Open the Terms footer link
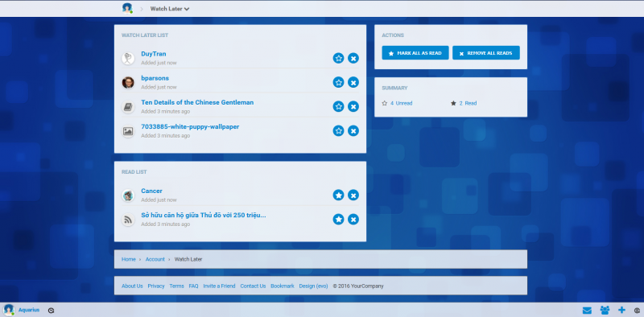This screenshot has height=317, width=644. 176,286
